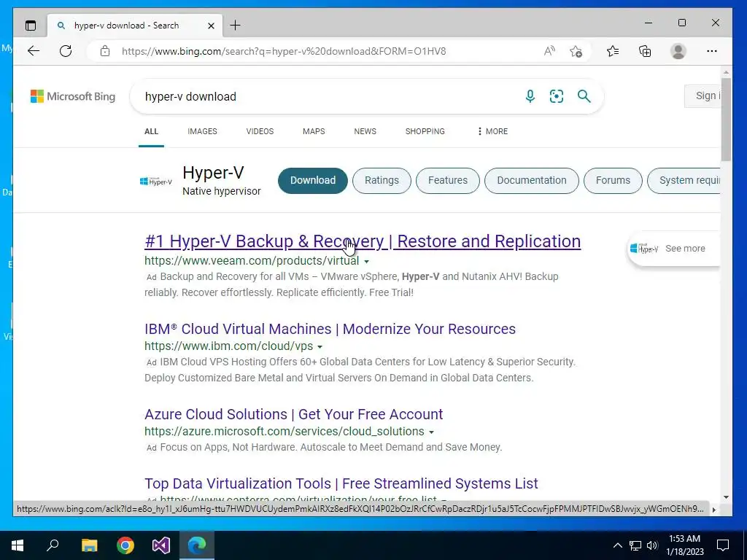The image size is (747, 560).
Task: Expand azure.microsoft.com URL dropdown arrow
Action: pyautogui.click(x=431, y=432)
